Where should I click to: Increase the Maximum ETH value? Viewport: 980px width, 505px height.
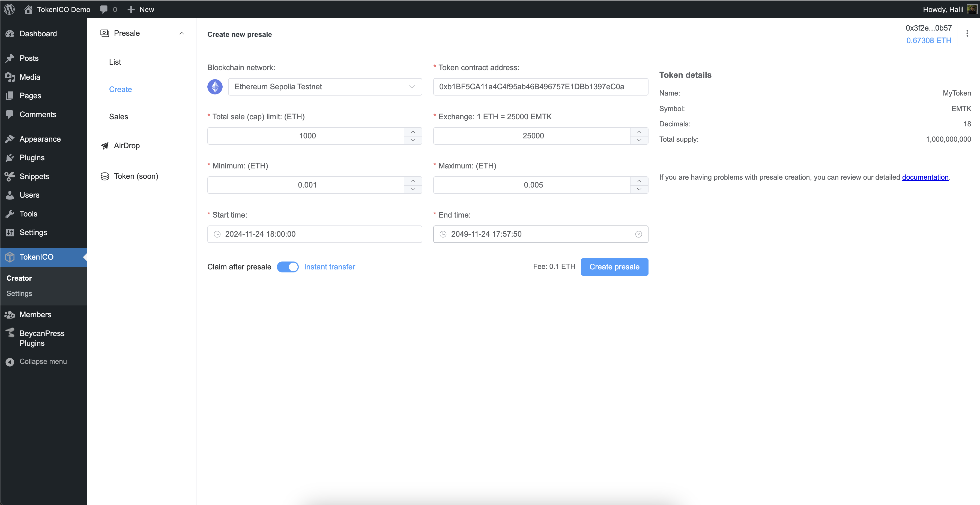pos(639,181)
